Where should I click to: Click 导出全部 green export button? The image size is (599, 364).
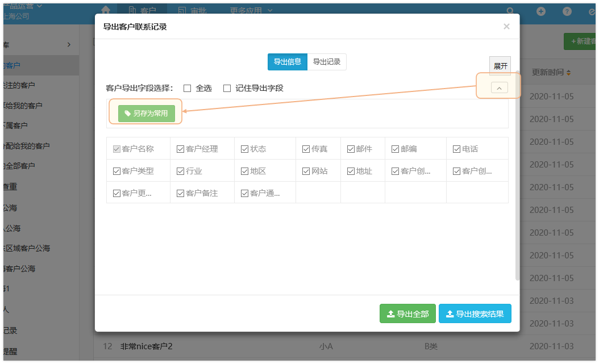tap(407, 313)
